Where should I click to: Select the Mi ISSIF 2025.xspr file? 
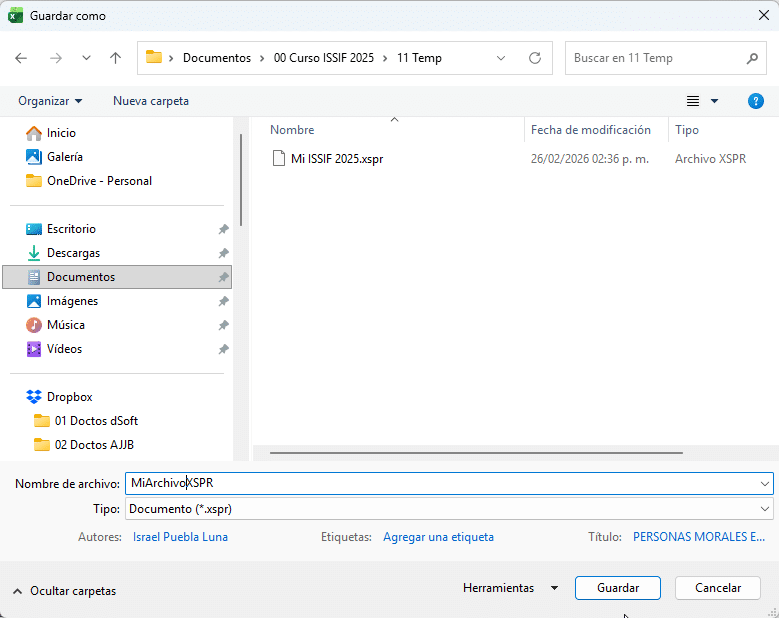(336, 159)
